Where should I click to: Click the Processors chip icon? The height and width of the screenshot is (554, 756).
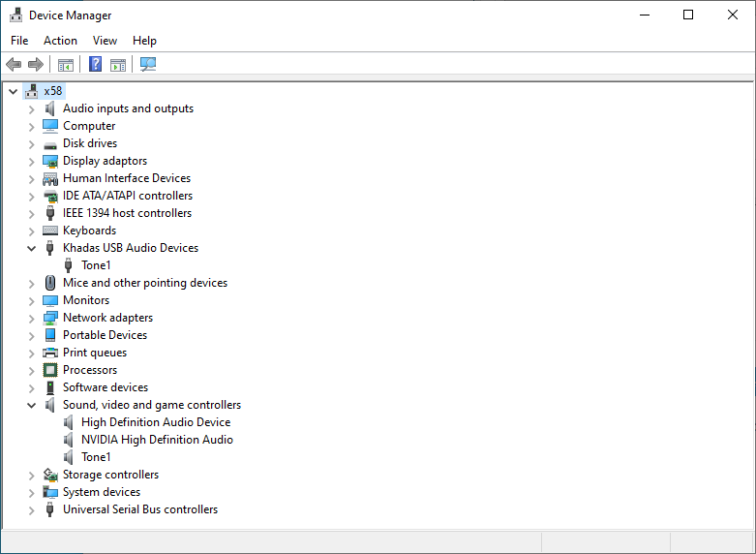[x=50, y=370]
